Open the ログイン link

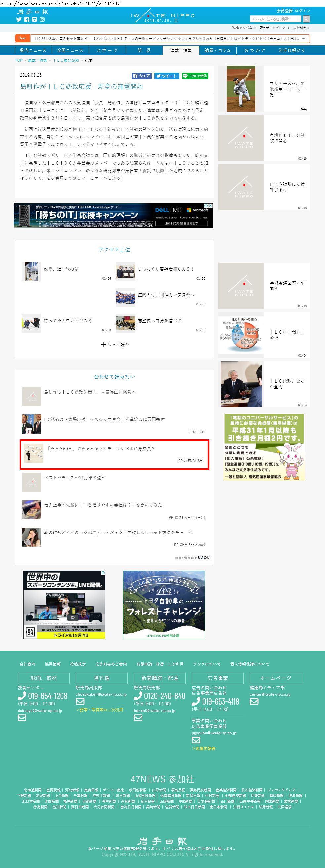tap(302, 11)
